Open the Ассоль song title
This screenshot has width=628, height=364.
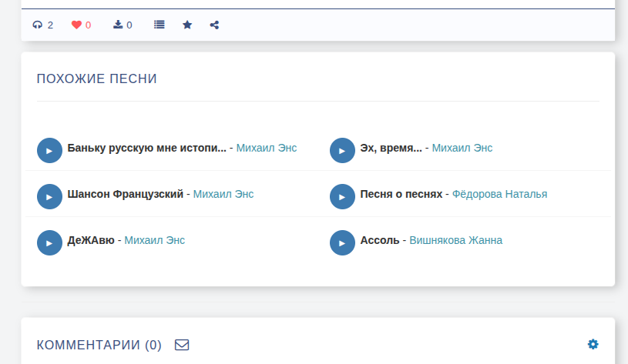380,240
